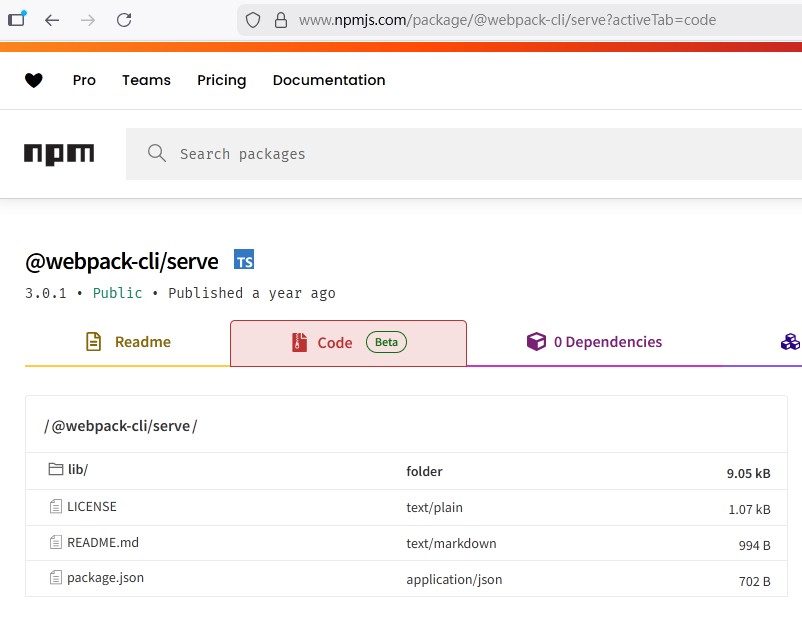Open the Documentation link
The width and height of the screenshot is (802, 623).
329,80
